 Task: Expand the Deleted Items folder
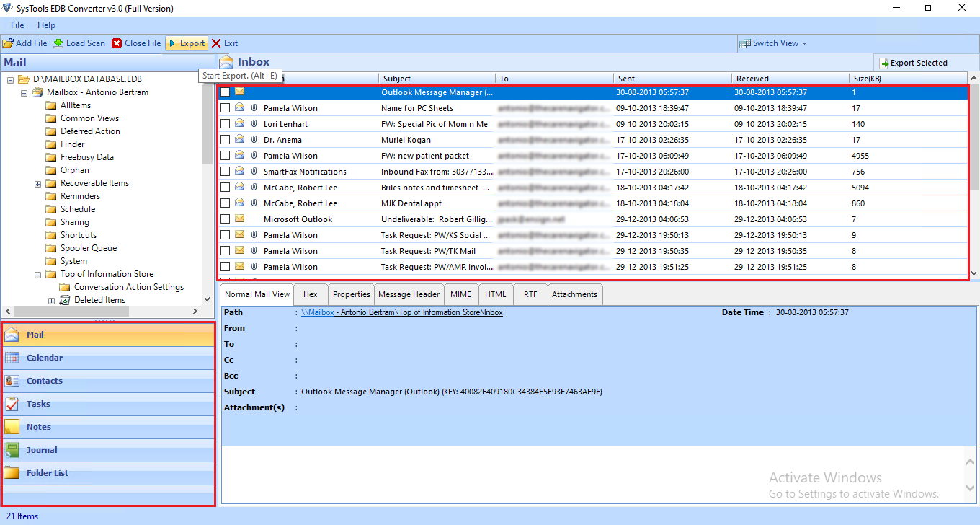point(51,300)
